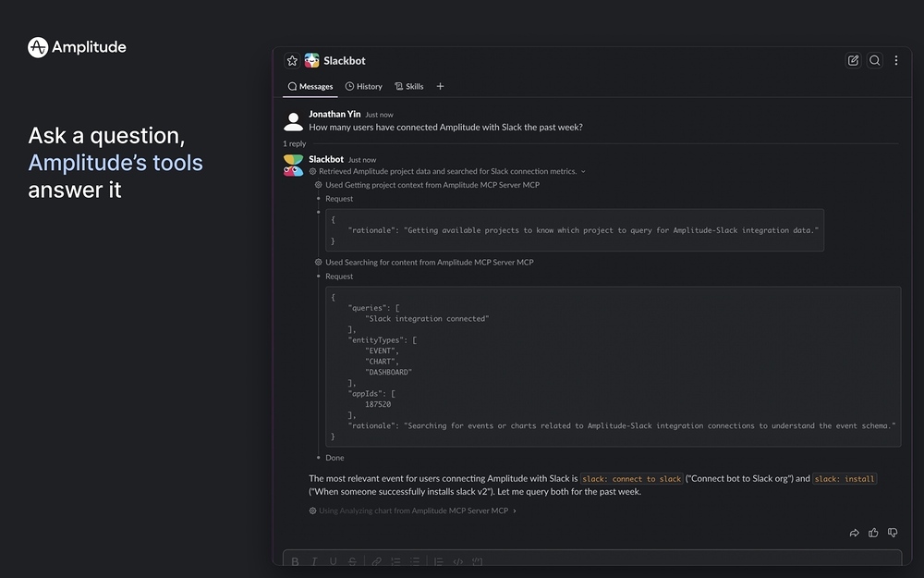The image size is (924, 578).
Task: Share the Slackbot reply with the forward arrow
Action: [854, 534]
